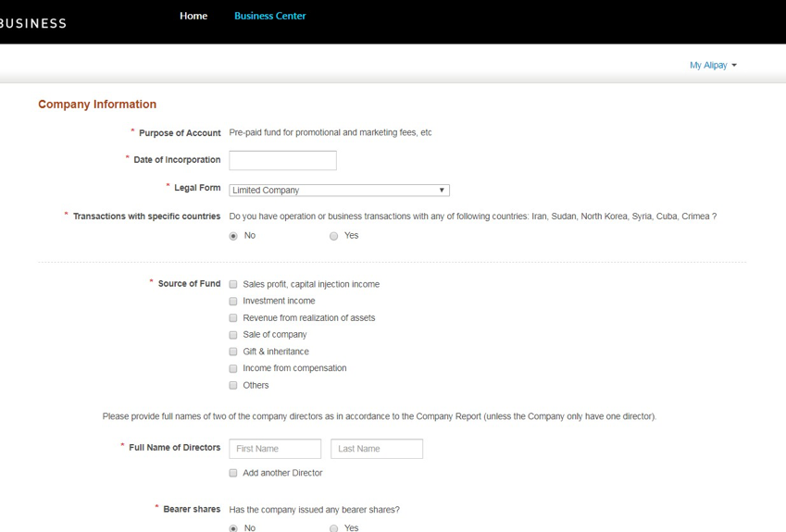The image size is (786, 532).
Task: Click the director First Name field
Action: pos(275,449)
